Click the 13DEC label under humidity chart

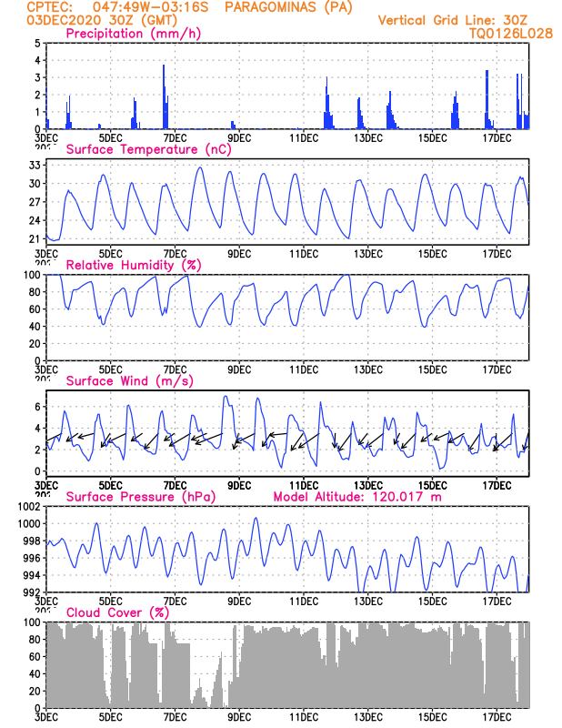368,370
